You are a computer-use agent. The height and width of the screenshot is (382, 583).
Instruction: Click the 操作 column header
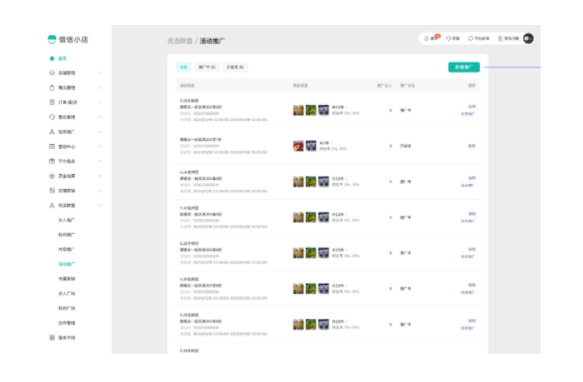(x=471, y=86)
